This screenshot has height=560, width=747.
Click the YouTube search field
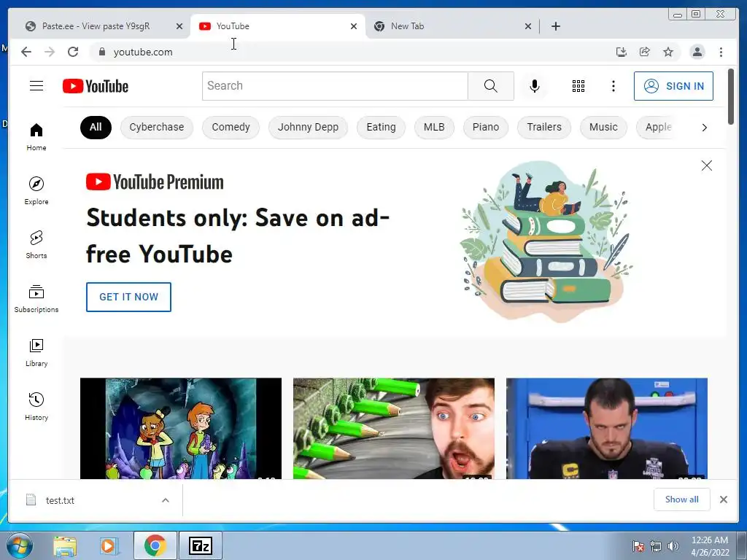click(x=335, y=86)
